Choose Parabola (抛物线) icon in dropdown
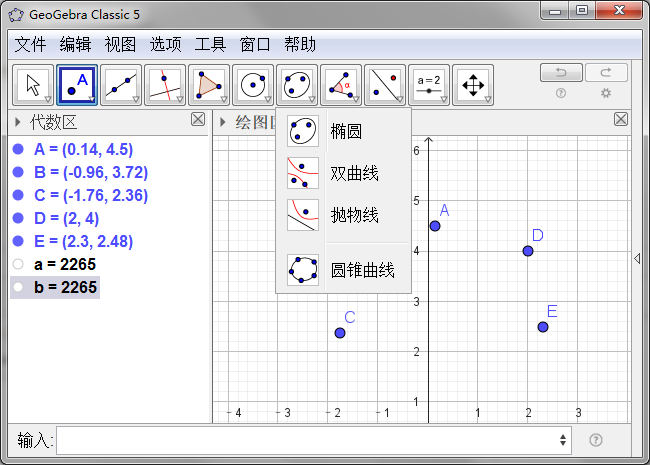Image resolution: width=650 pixels, height=465 pixels. click(x=303, y=215)
